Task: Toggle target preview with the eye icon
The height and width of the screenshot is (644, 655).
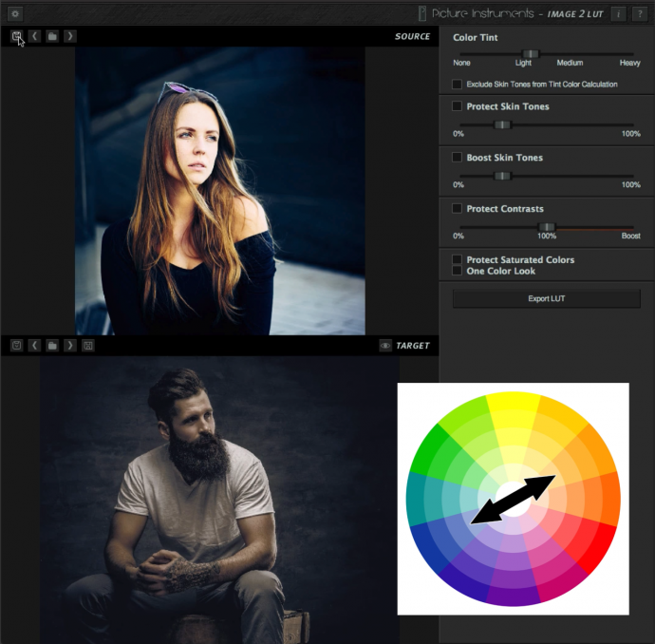Action: pos(385,346)
